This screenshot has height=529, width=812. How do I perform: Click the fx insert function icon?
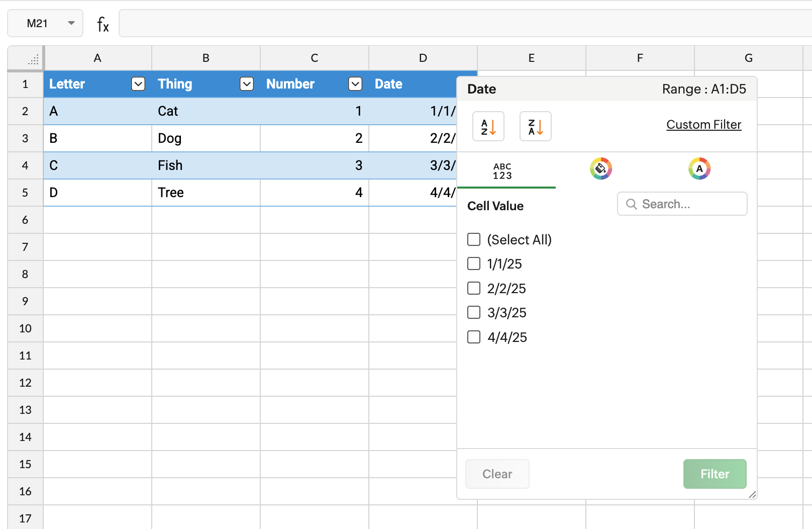(103, 24)
